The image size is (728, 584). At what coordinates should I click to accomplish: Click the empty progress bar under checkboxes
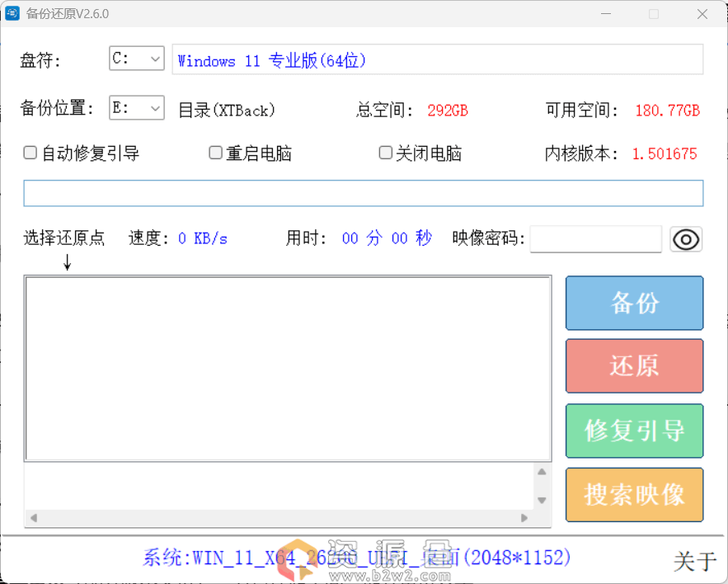tap(363, 193)
